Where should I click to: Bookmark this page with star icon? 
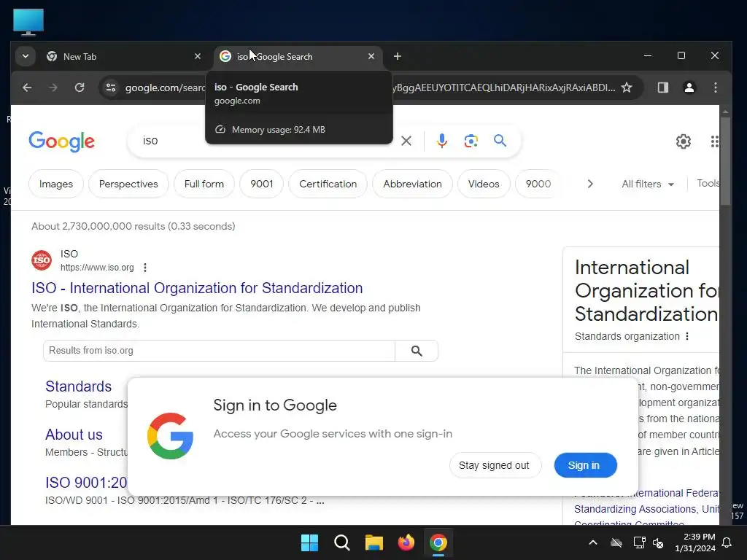point(627,87)
